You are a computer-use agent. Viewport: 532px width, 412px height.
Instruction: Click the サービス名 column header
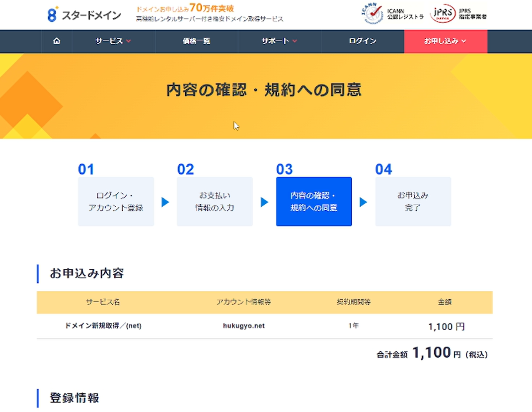pyautogui.click(x=103, y=302)
